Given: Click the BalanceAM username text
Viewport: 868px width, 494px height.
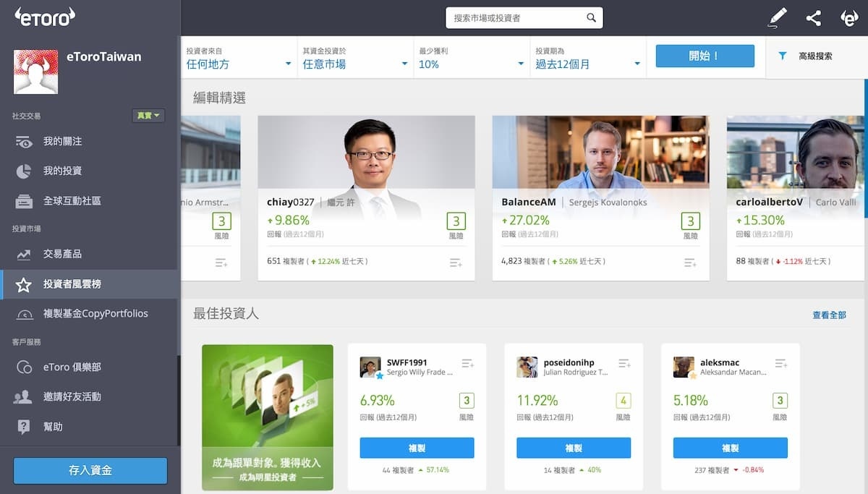Looking at the screenshot, I should [x=529, y=203].
